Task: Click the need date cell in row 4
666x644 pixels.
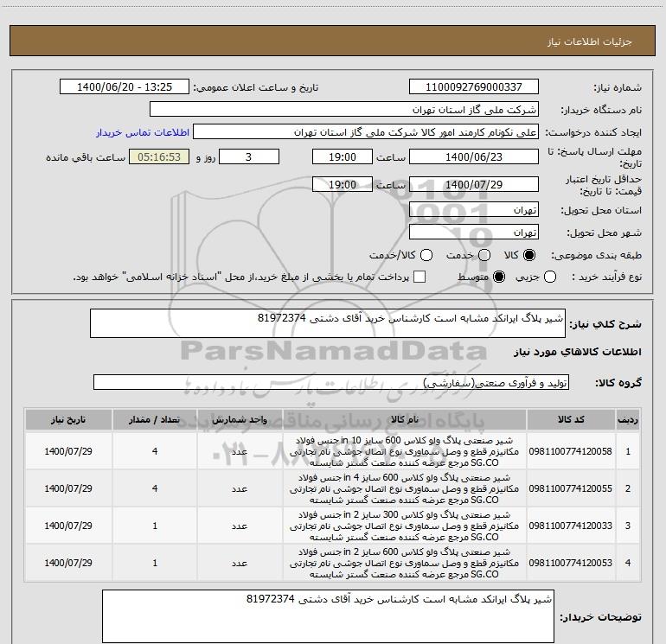Action: point(68,563)
